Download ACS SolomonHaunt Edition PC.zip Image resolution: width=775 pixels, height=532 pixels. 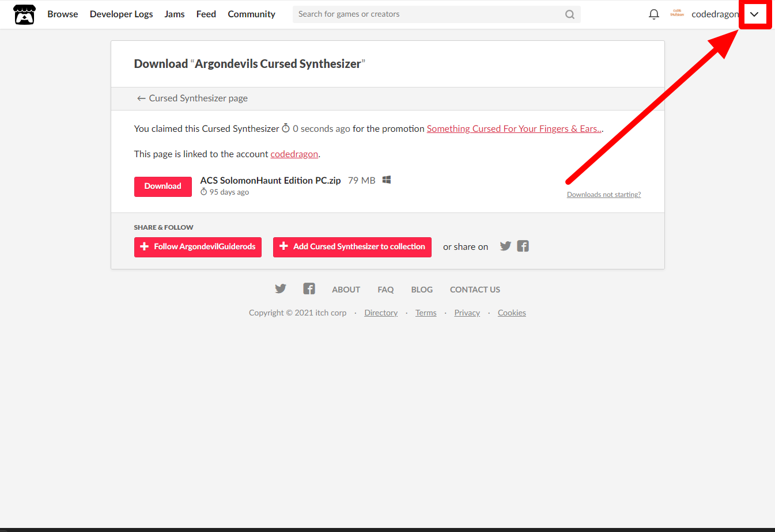[163, 187]
